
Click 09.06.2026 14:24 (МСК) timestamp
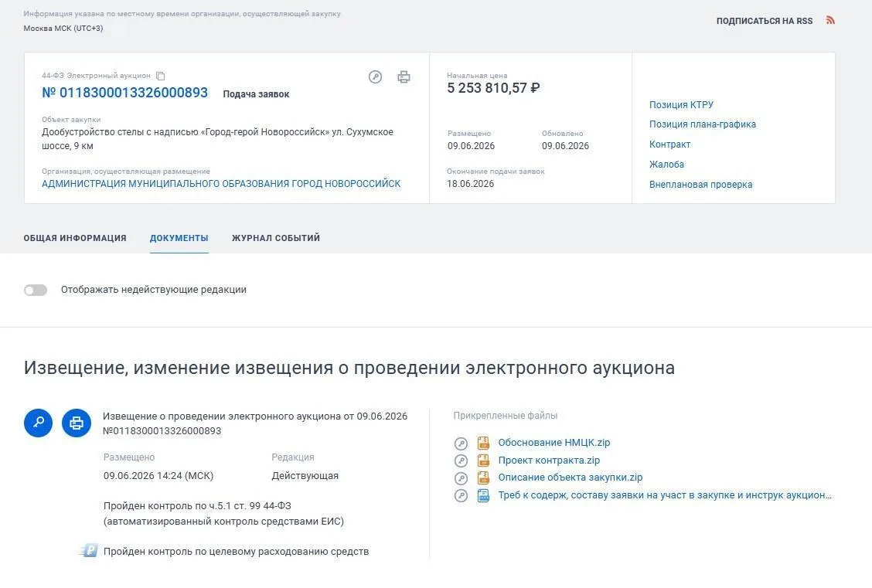(158, 476)
